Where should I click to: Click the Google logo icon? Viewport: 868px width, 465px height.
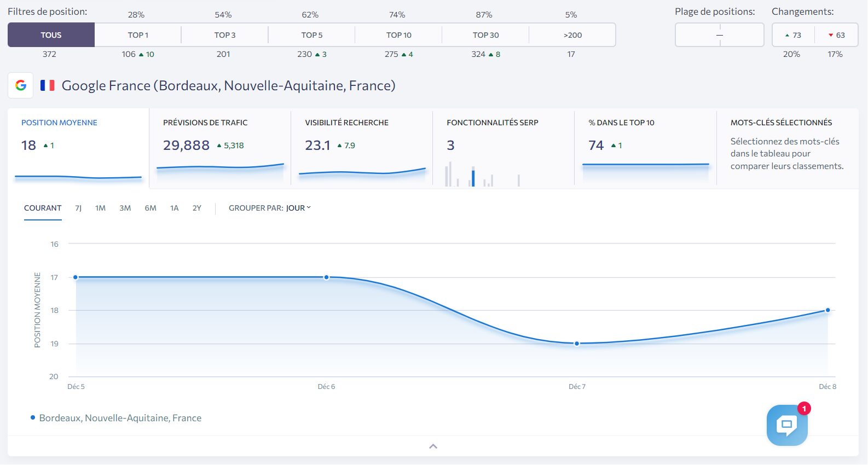click(x=21, y=85)
